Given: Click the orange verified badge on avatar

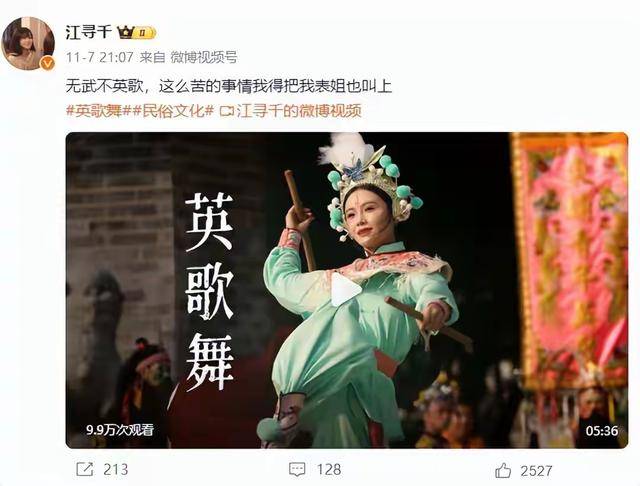Looking at the screenshot, I should 47,63.
